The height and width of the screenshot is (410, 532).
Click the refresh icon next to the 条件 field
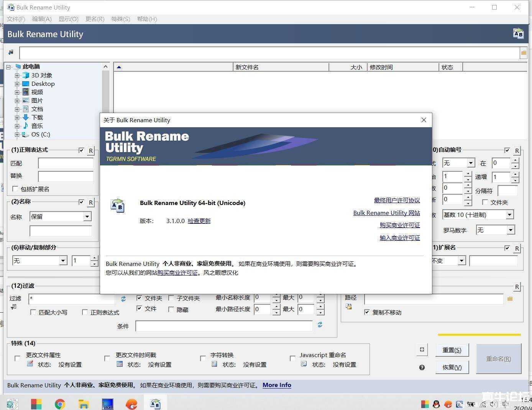[x=320, y=325]
